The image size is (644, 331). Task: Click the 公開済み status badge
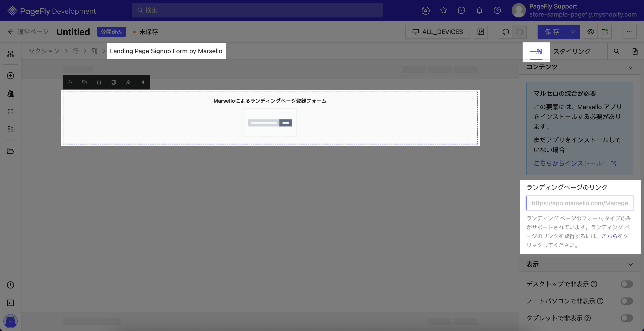click(x=112, y=32)
